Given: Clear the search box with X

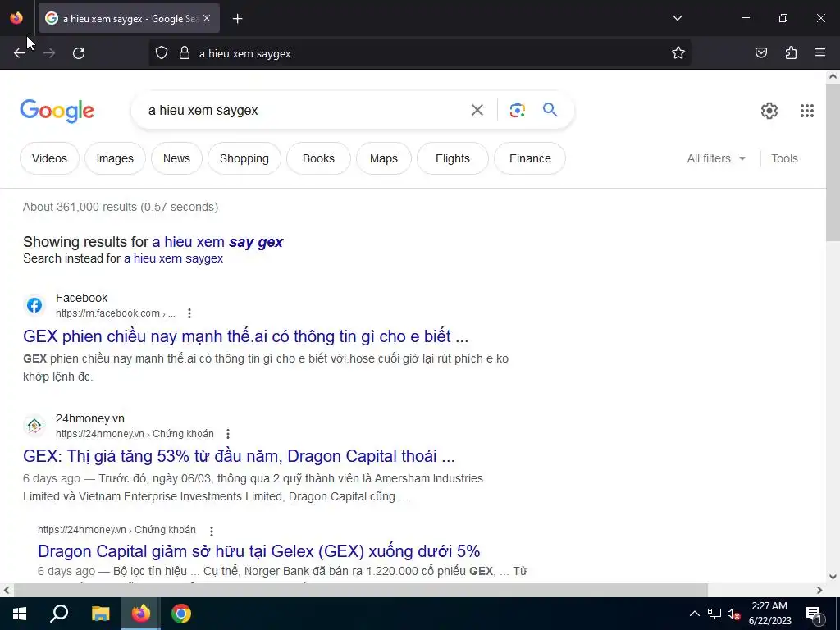Looking at the screenshot, I should (x=477, y=110).
